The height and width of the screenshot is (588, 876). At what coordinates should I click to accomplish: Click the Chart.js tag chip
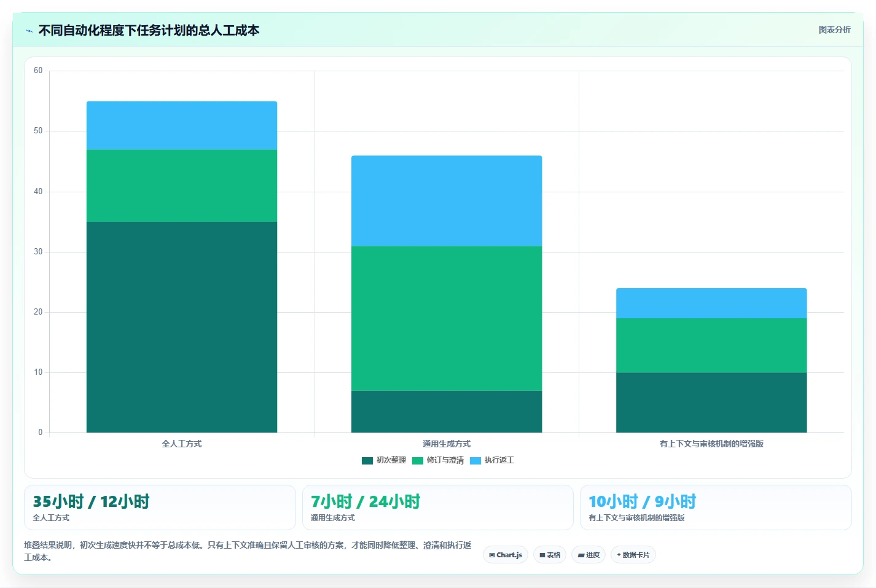tap(506, 555)
